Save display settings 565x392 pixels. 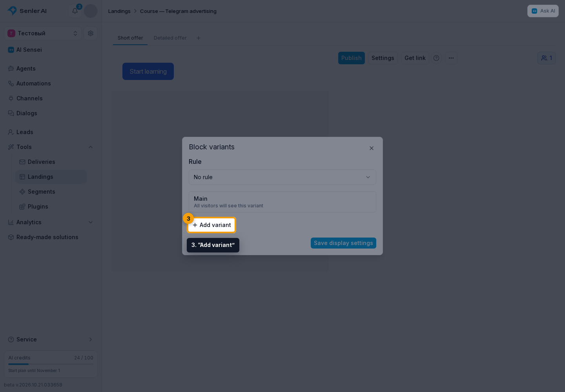pos(343,243)
